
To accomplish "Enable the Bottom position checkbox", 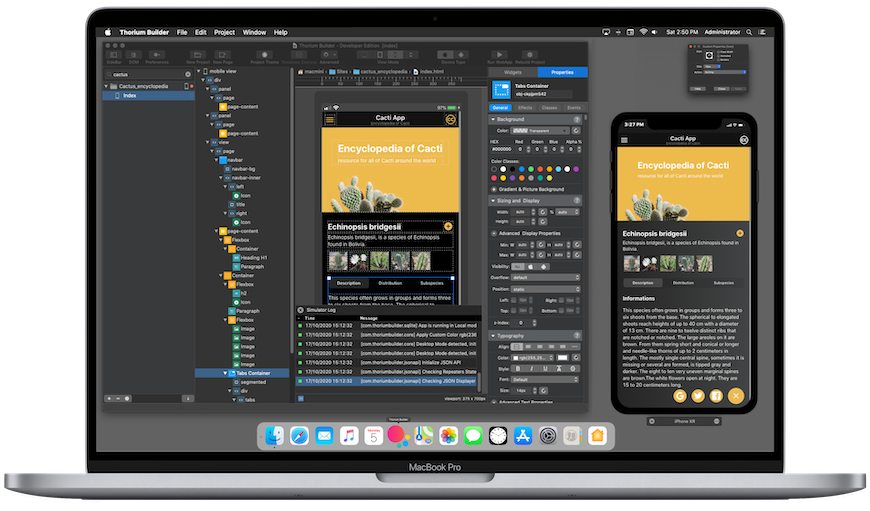I will point(561,311).
